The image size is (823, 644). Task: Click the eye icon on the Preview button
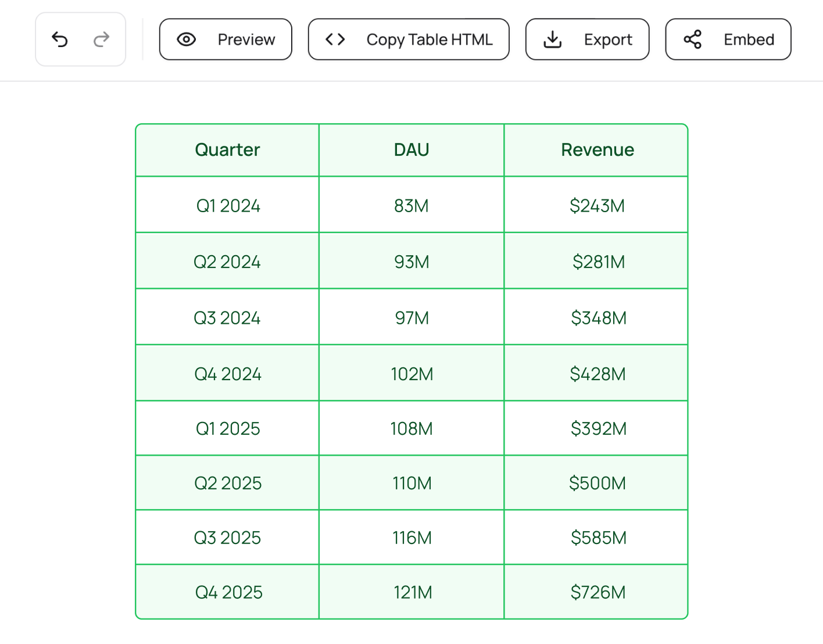tap(186, 39)
